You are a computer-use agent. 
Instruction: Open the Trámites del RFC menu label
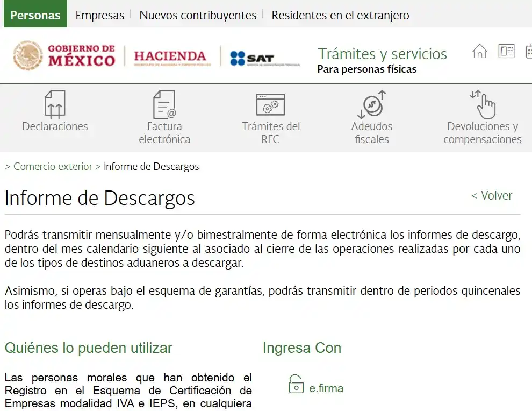tap(270, 133)
